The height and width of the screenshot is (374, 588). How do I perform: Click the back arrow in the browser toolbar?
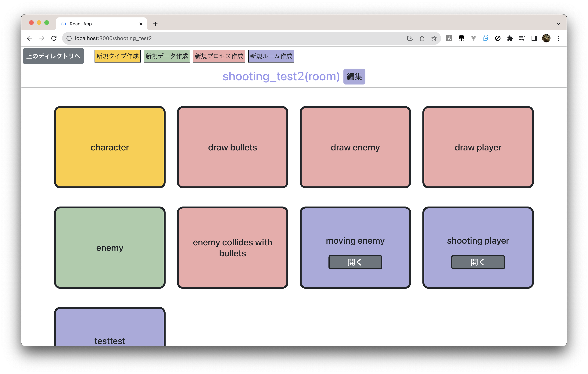tap(30, 38)
